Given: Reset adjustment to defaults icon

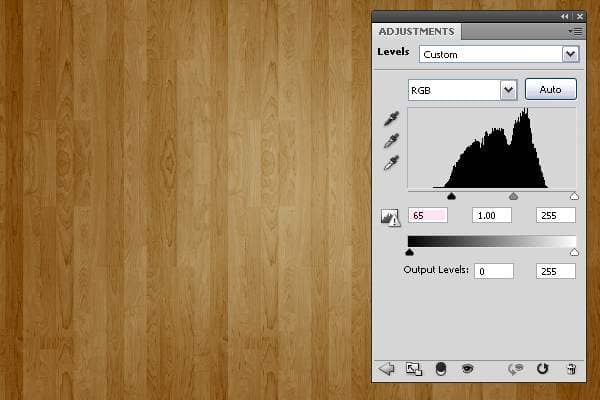Looking at the screenshot, I should (x=542, y=369).
